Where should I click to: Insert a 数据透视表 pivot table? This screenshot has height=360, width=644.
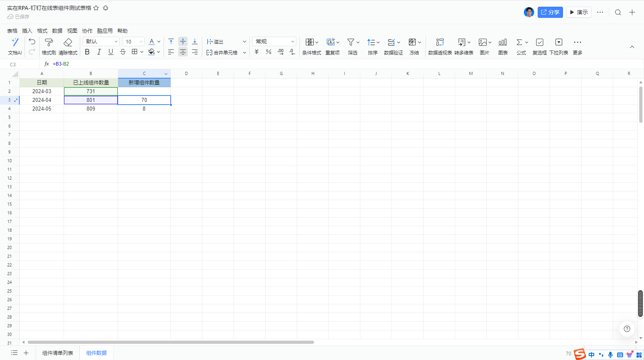pos(440,42)
